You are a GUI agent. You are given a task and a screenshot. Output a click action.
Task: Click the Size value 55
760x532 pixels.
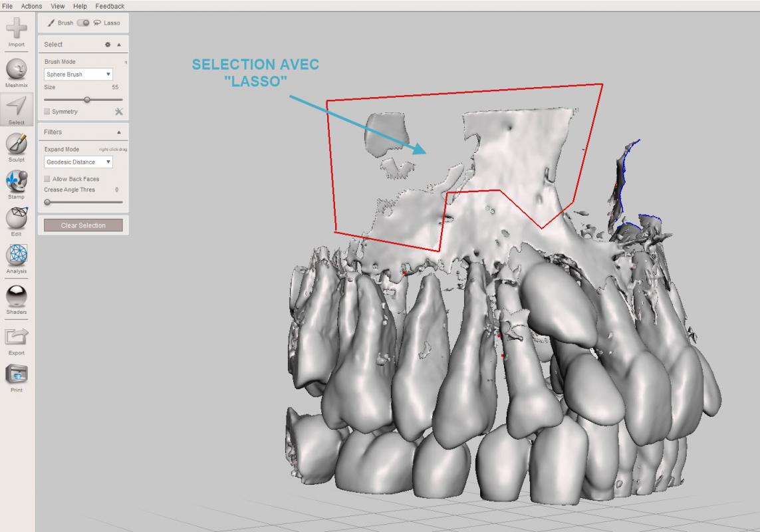(x=115, y=87)
